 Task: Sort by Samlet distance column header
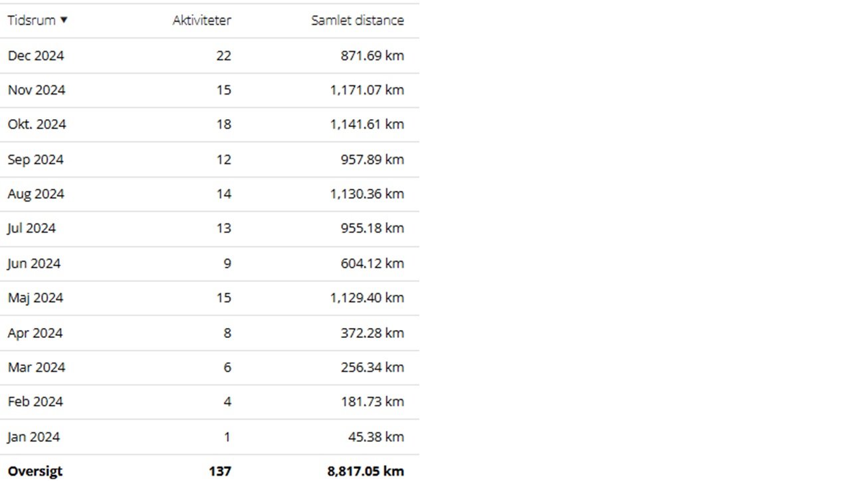[x=357, y=20]
